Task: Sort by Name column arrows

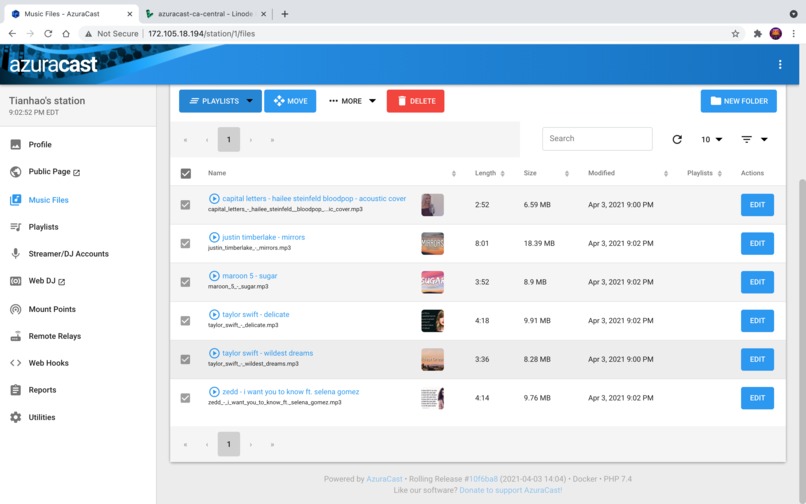Action: tap(453, 173)
